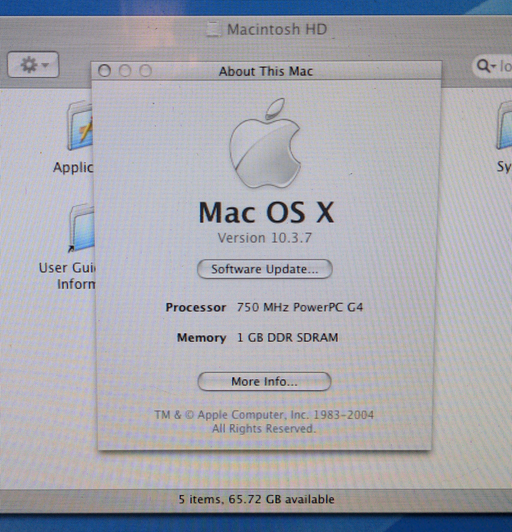Image resolution: width=512 pixels, height=532 pixels.
Task: Minimize the About This Mac window
Action: tap(125, 71)
